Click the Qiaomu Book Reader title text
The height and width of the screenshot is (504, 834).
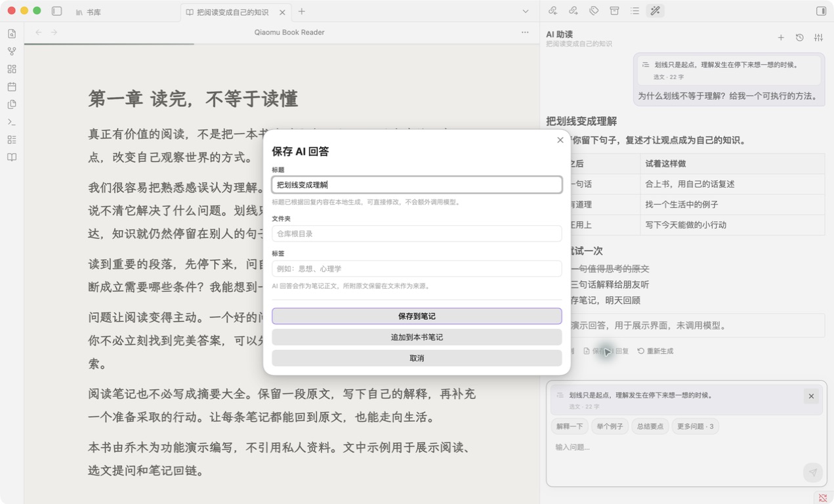[289, 32]
